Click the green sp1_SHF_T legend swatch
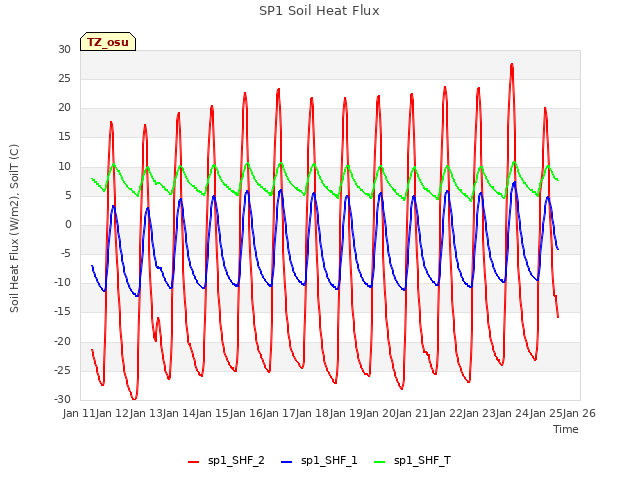Viewport: 640px width, 480px height. [380, 462]
